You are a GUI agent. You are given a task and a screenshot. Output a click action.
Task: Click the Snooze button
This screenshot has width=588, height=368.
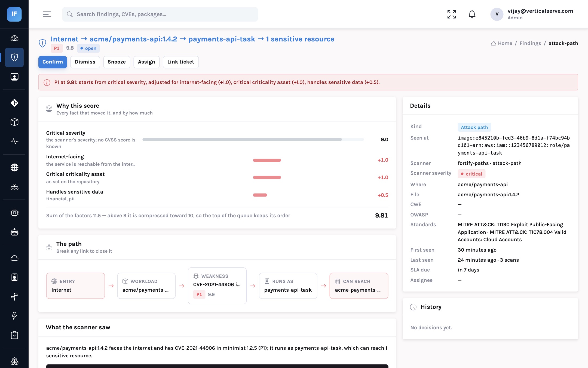point(117,62)
